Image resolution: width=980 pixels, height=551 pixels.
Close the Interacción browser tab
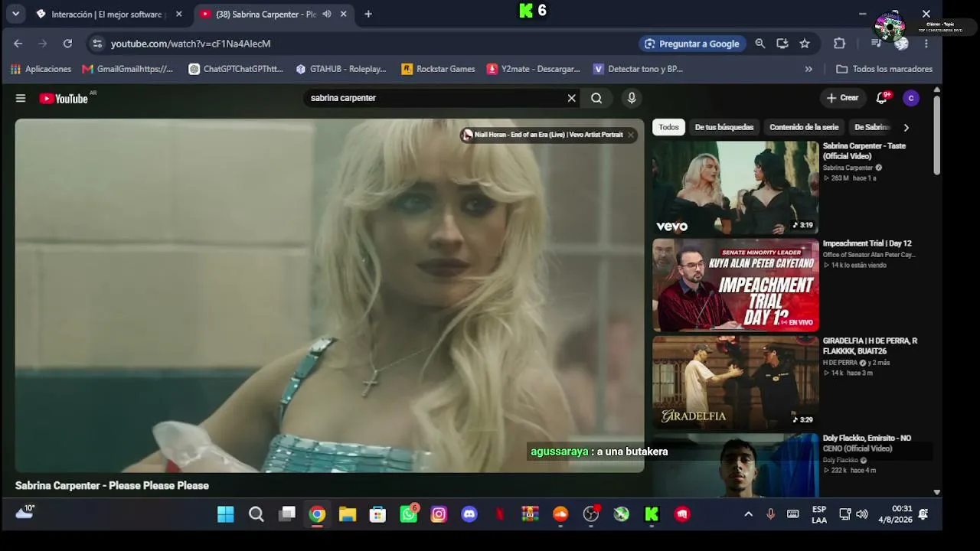[x=179, y=14]
